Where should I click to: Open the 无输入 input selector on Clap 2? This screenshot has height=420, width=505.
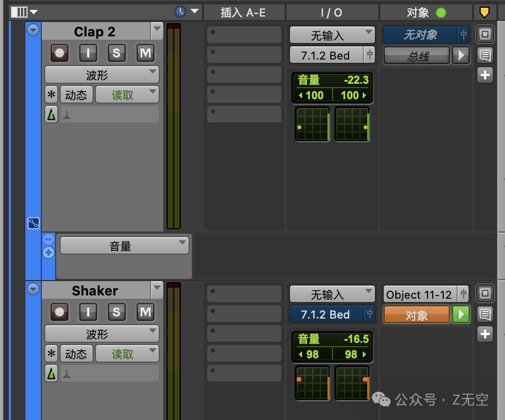332,35
